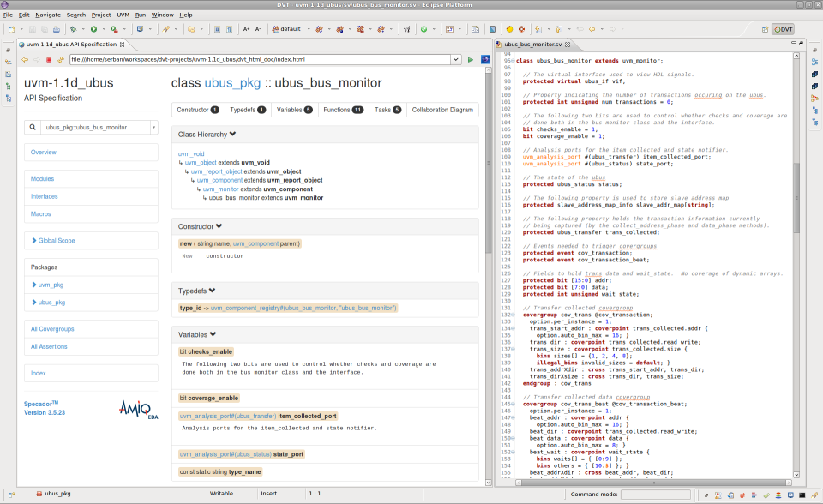Navigate back using the browser back arrow
The height and width of the screenshot is (504, 823).
(x=26, y=59)
